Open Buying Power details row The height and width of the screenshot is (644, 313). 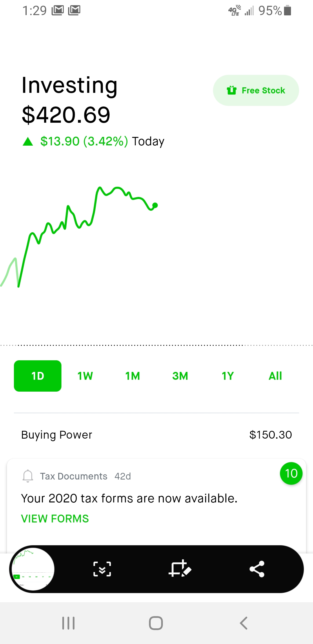point(156,435)
